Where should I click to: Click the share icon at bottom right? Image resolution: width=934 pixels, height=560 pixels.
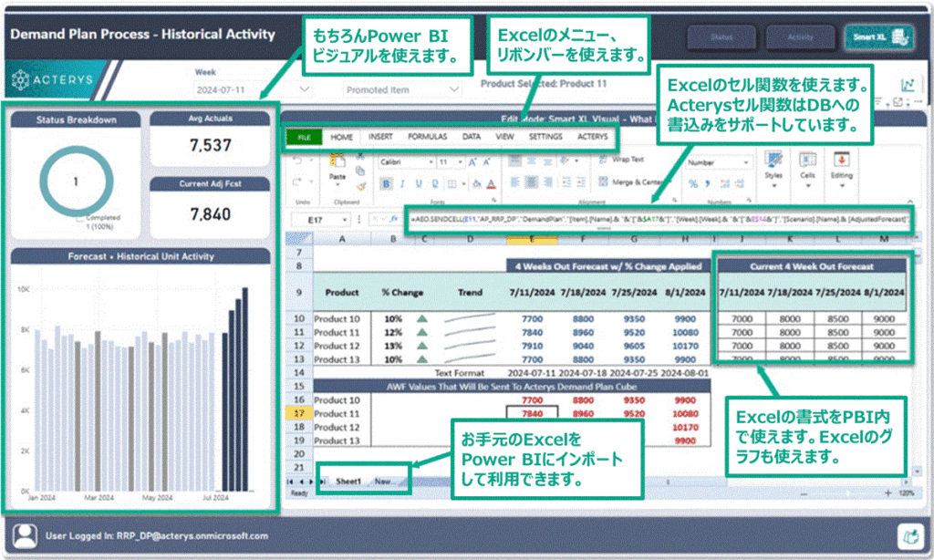click(x=911, y=536)
